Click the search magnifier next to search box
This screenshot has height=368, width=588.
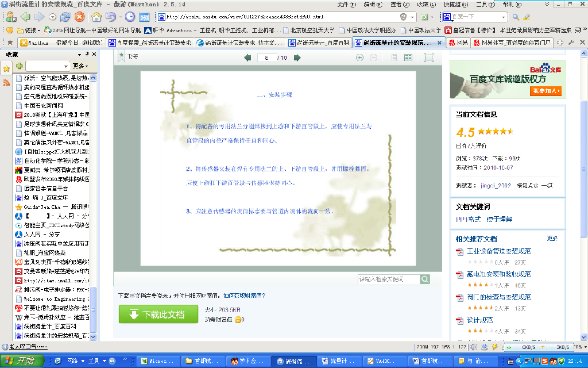(516, 17)
